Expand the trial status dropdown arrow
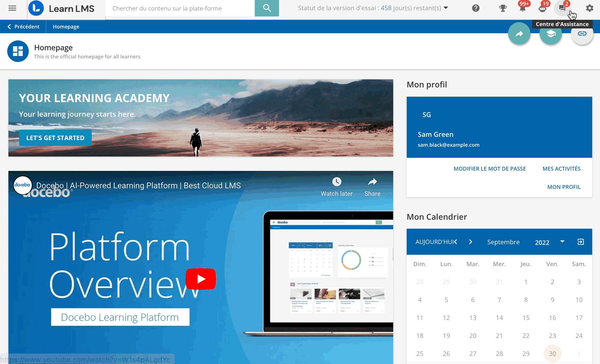Image resolution: width=600 pixels, height=364 pixels. click(446, 8)
